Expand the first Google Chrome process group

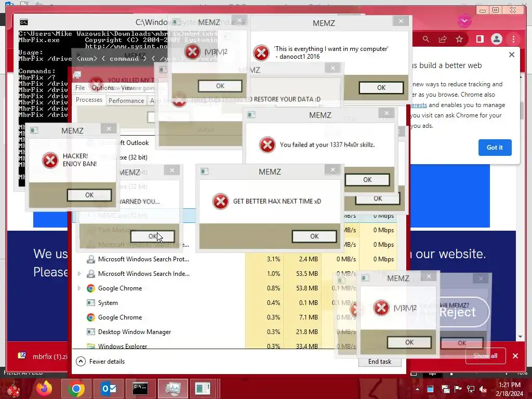pos(79,288)
